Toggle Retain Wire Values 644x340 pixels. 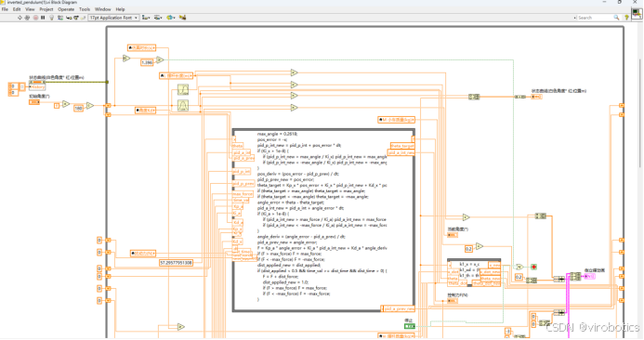60,18
